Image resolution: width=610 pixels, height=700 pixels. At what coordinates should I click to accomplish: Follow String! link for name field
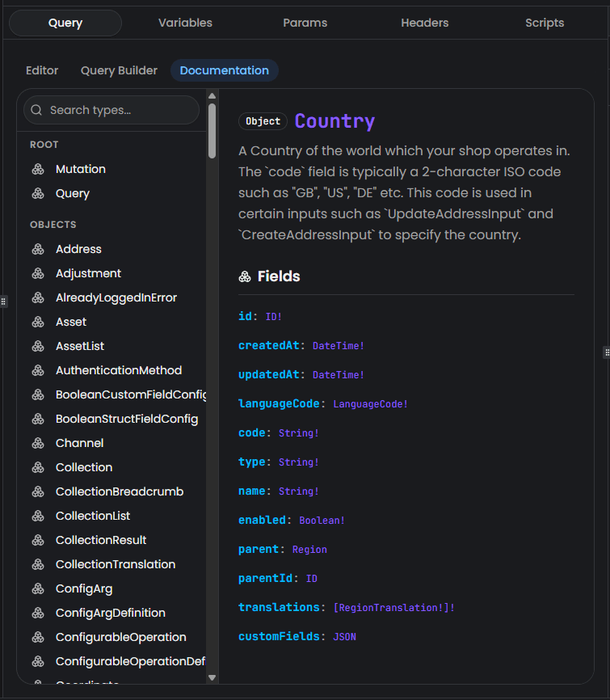pos(298,491)
